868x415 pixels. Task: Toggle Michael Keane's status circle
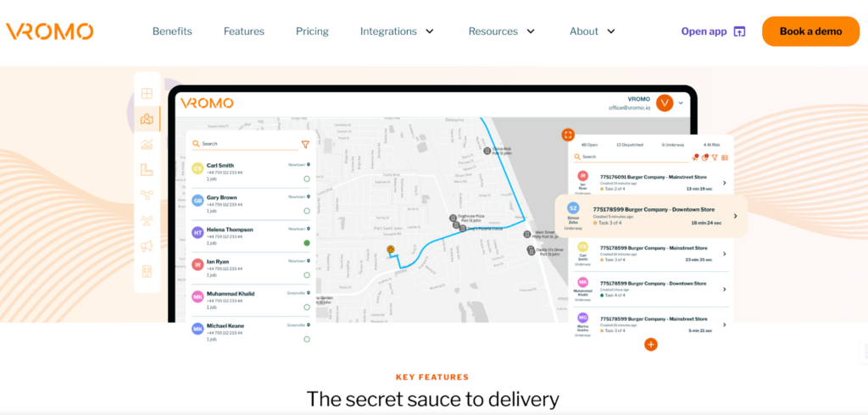pyautogui.click(x=307, y=339)
